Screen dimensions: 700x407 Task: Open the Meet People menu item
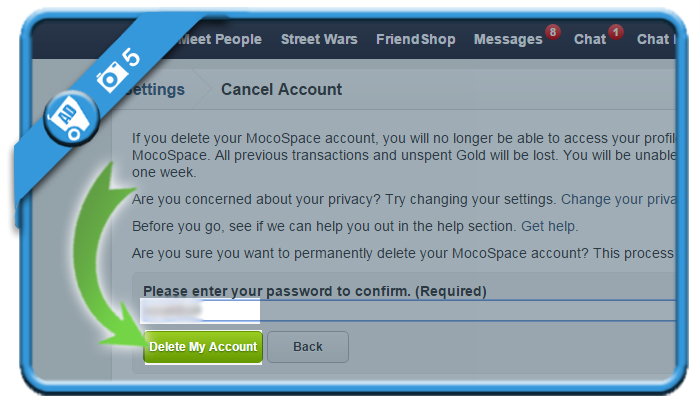220,39
